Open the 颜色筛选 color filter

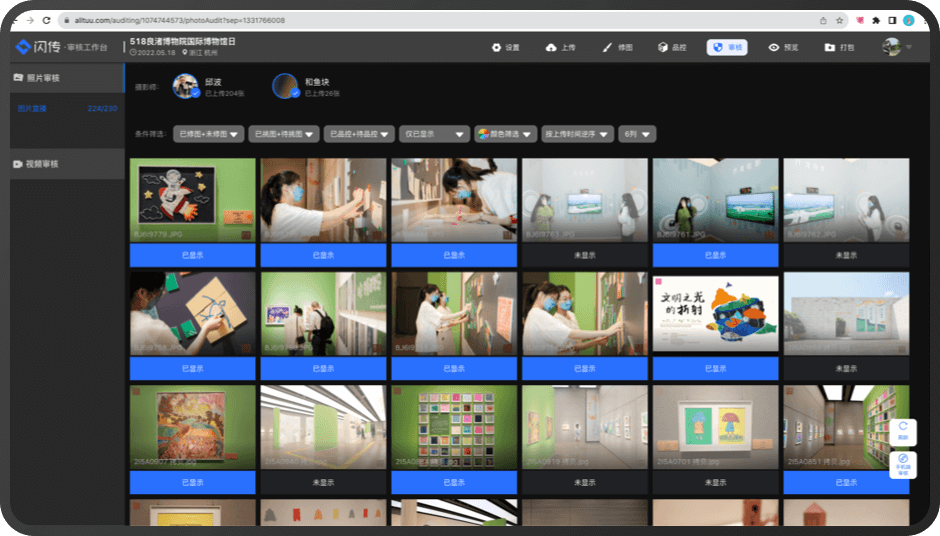tap(505, 134)
